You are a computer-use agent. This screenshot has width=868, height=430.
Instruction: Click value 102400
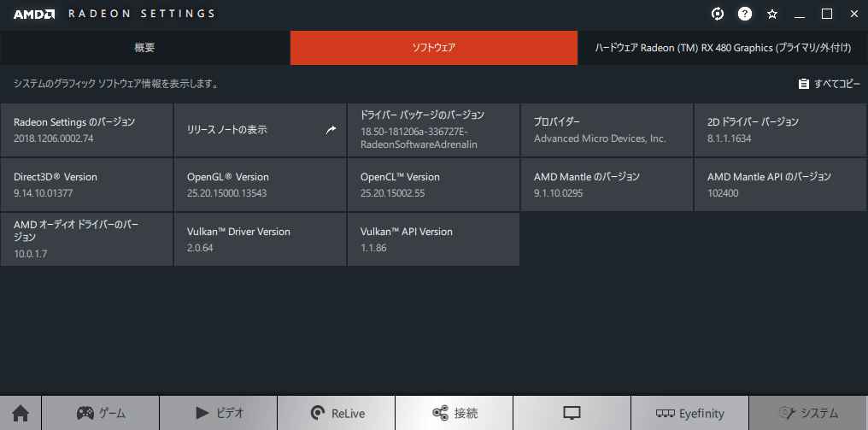[x=723, y=193]
